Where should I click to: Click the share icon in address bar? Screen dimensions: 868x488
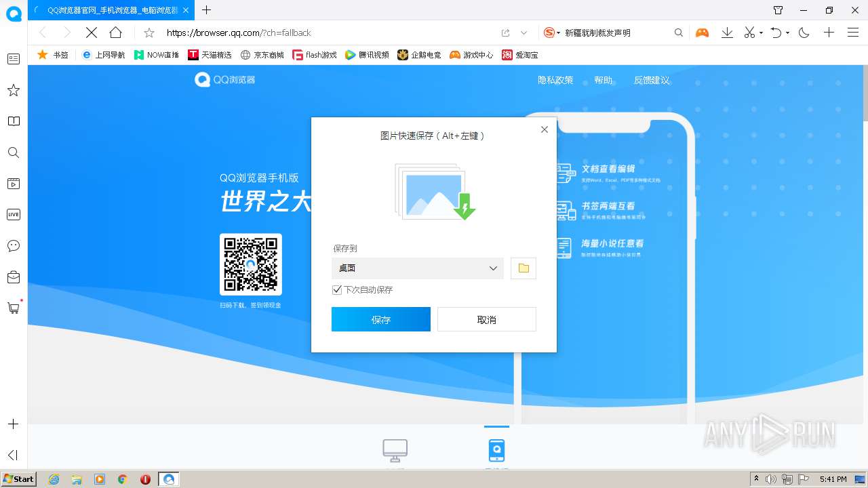coord(505,33)
